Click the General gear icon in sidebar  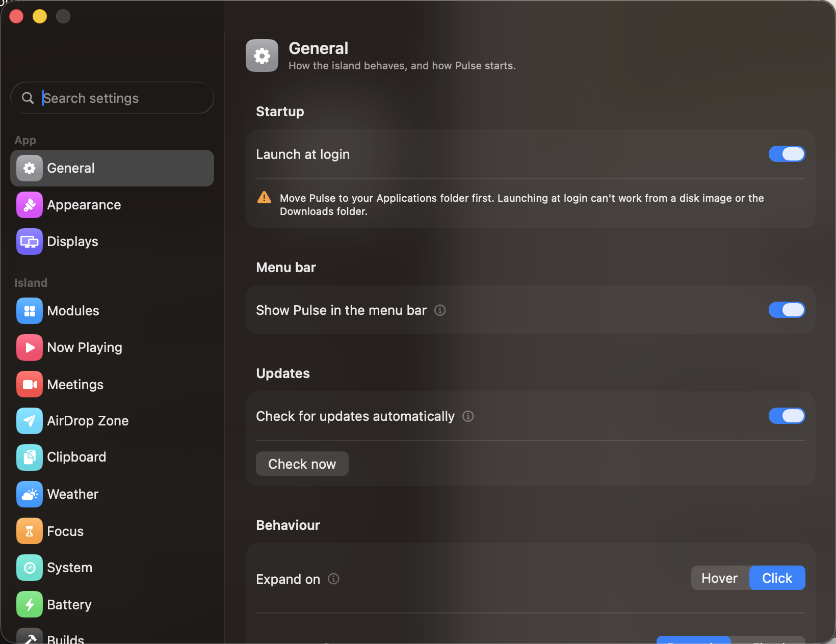(30, 168)
